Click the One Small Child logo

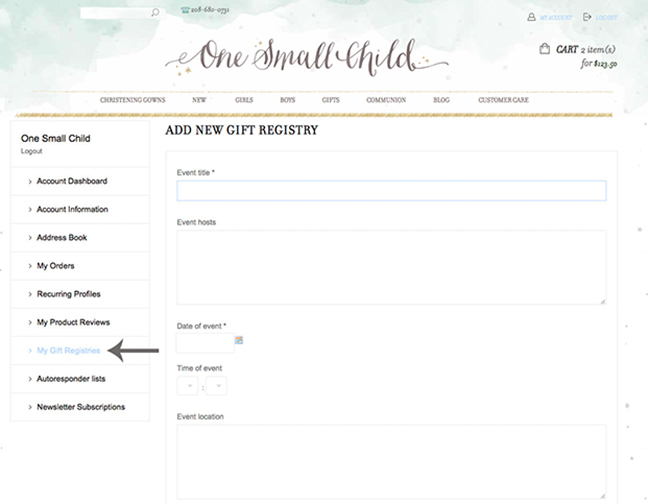click(307, 57)
